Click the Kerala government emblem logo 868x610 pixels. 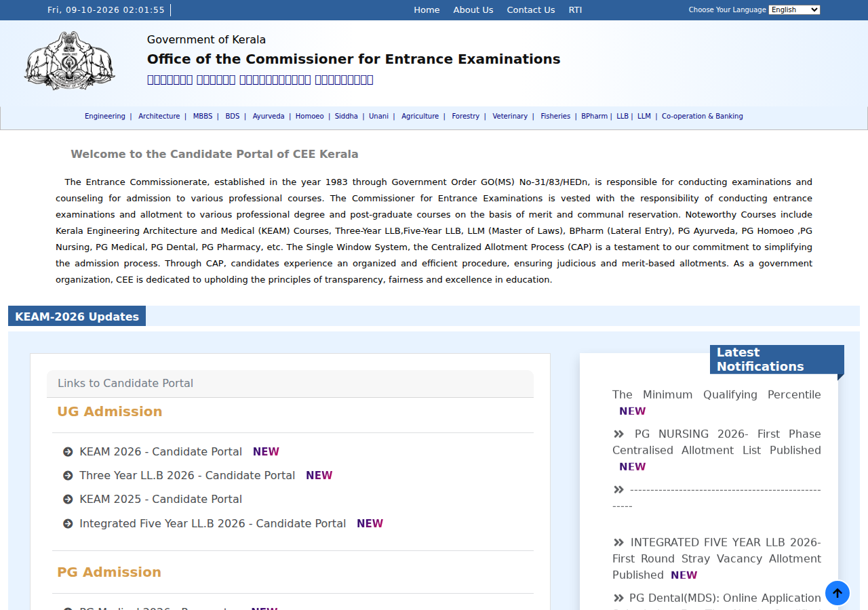coord(70,60)
